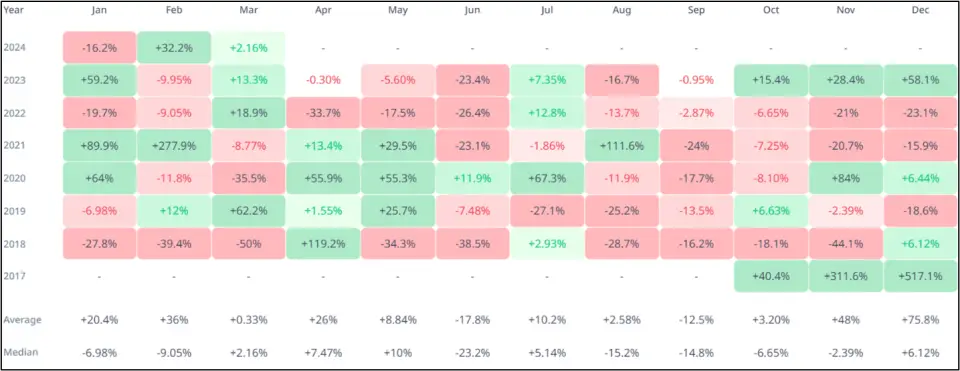Click the Mar 2018 -50% cell
This screenshot has width=960, height=371.
[248, 244]
